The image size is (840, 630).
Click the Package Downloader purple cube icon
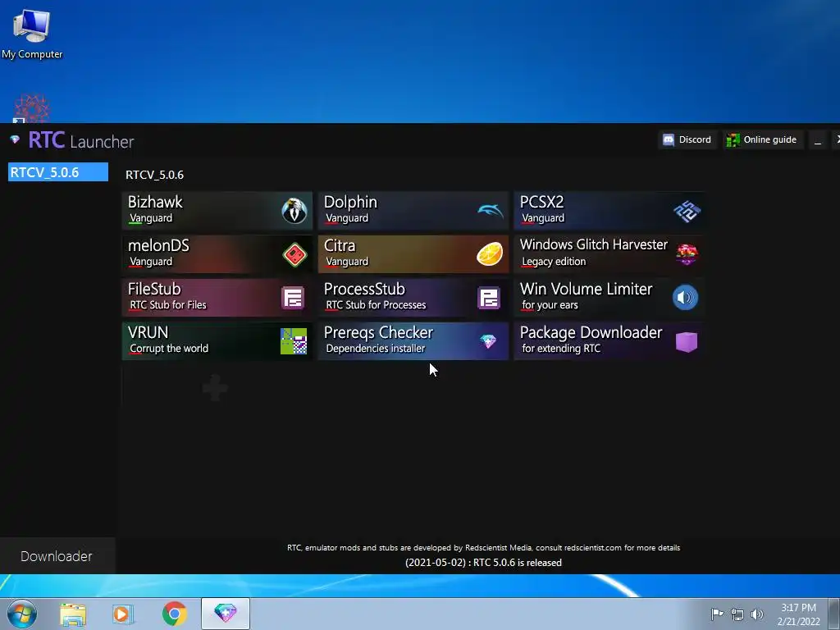click(x=687, y=342)
